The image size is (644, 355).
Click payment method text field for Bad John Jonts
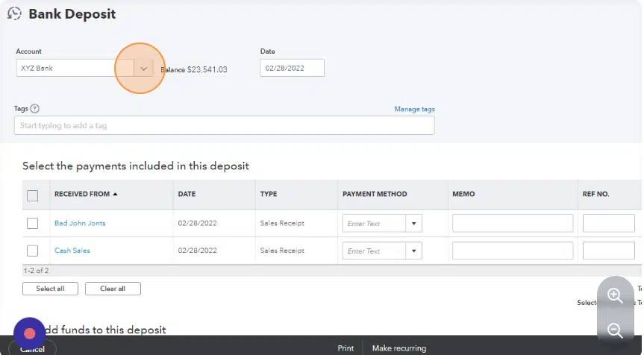click(374, 224)
